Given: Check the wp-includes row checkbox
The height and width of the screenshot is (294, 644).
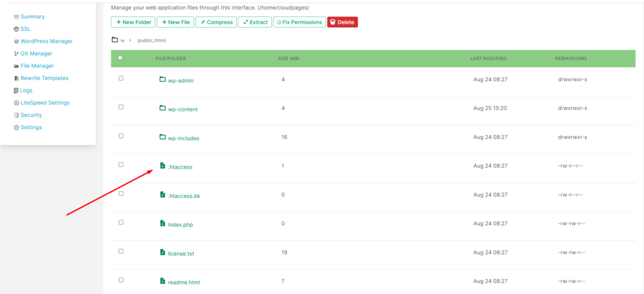Looking at the screenshot, I should (x=121, y=136).
